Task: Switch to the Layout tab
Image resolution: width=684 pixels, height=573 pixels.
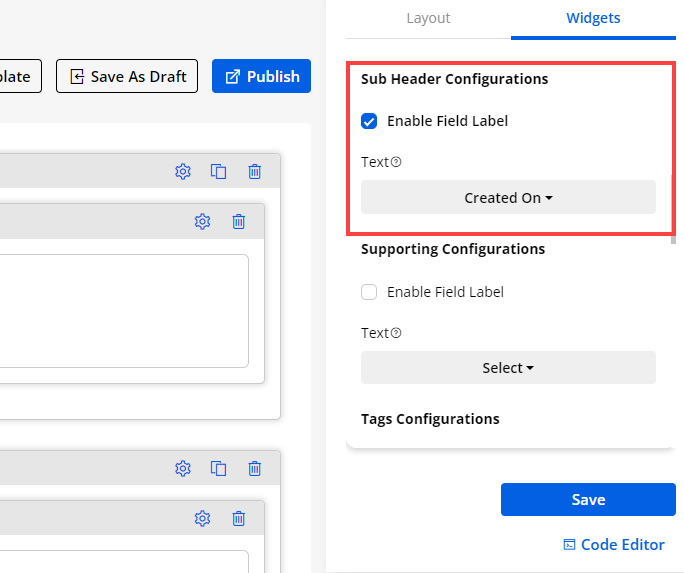Action: [x=428, y=18]
